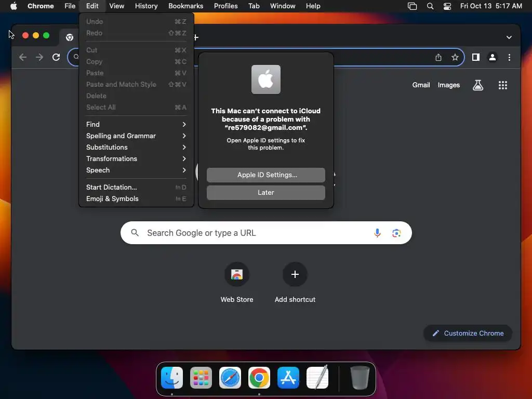Open TextEdit from the Dock
532x399 pixels.
click(317, 377)
